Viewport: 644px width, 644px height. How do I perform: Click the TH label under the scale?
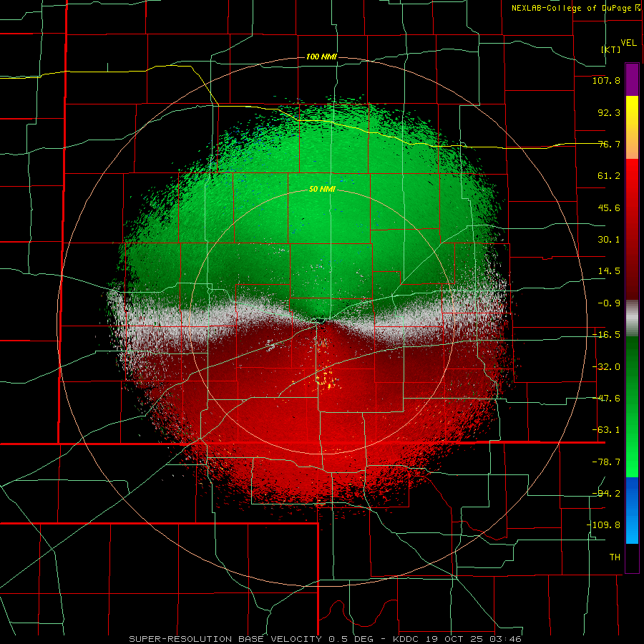click(x=615, y=557)
